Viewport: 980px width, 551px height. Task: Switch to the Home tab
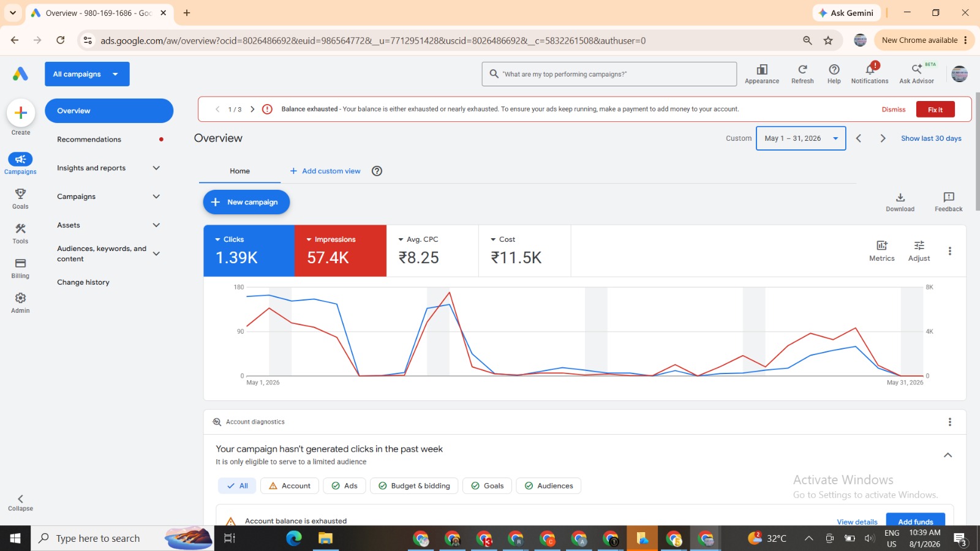click(x=239, y=171)
